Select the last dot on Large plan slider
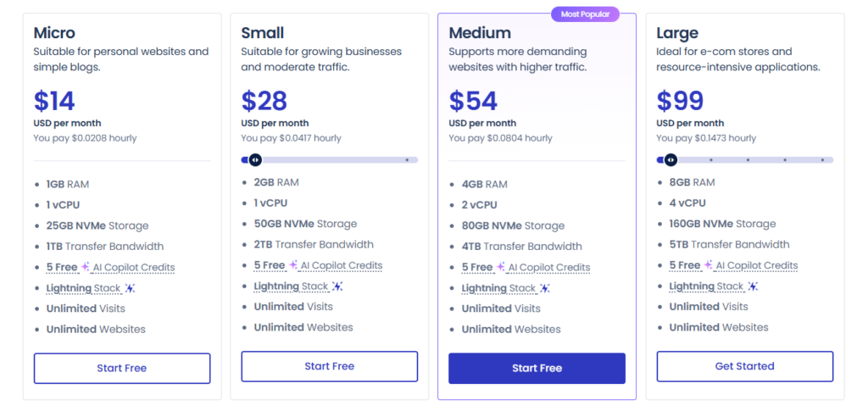The height and width of the screenshot is (417, 868). (822, 160)
